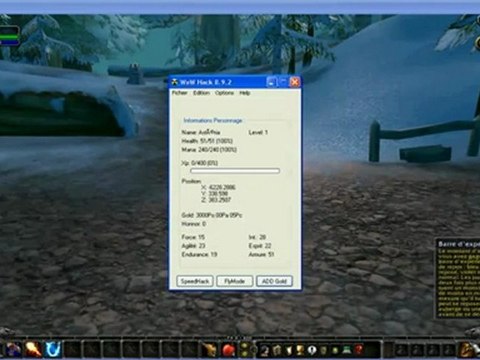Click the Xp progress bar
The width and height of the screenshot is (480, 360).
tap(235, 171)
